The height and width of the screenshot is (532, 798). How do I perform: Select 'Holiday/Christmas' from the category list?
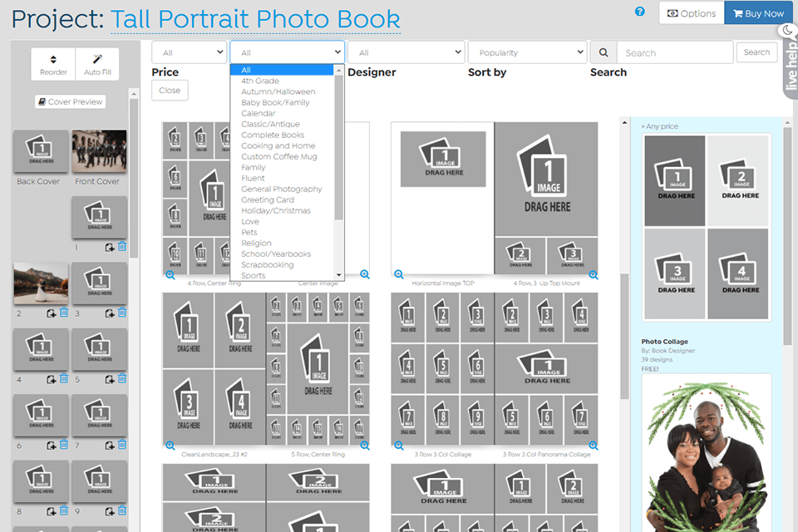(x=275, y=210)
